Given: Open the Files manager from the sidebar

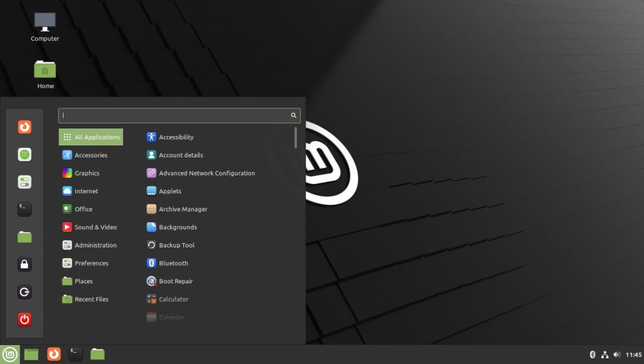Looking at the screenshot, I should coord(24,237).
